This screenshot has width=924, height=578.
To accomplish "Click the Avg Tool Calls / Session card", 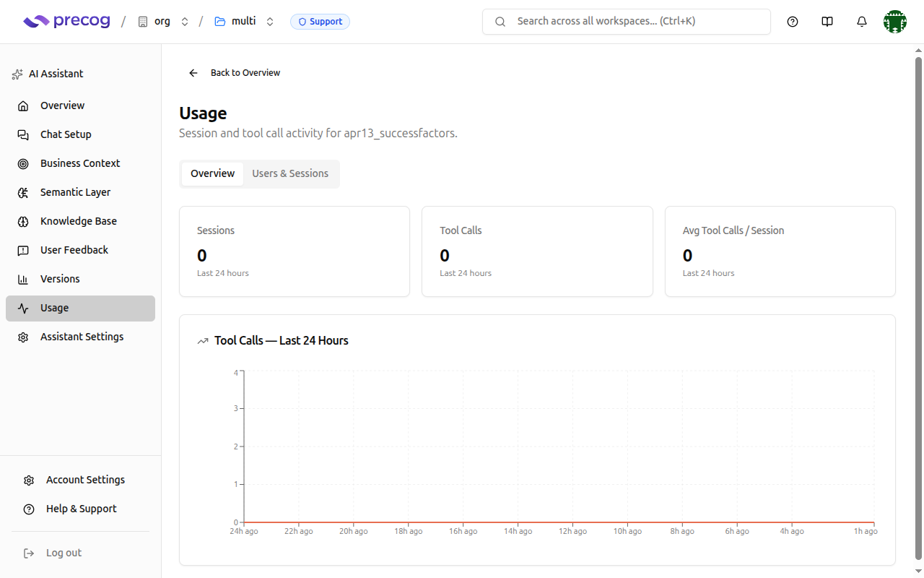I will [780, 251].
